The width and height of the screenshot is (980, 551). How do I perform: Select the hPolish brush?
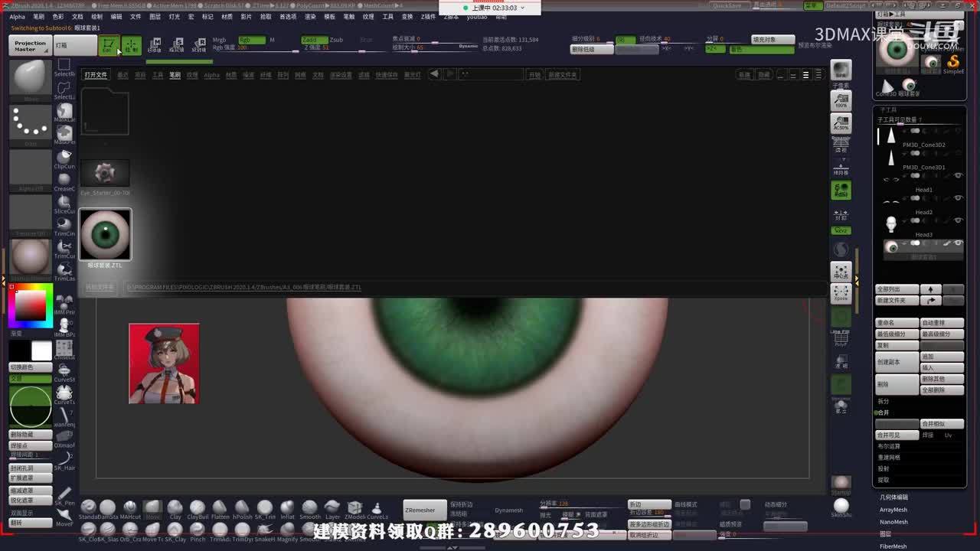coord(242,510)
